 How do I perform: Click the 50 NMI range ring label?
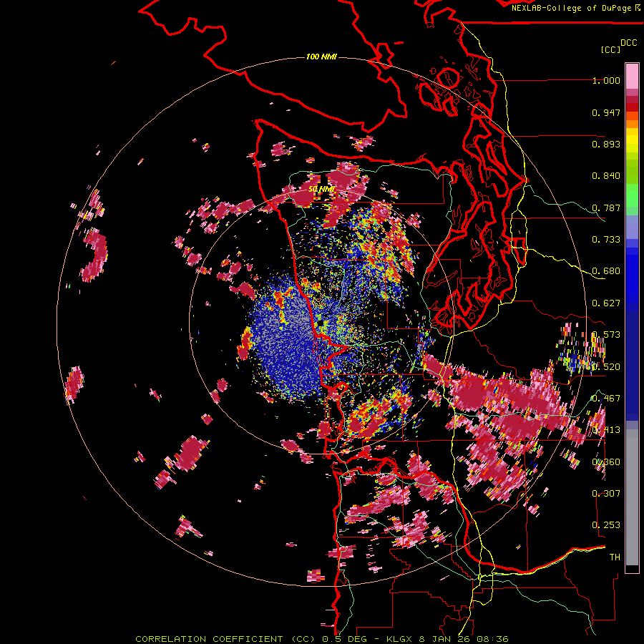point(322,189)
